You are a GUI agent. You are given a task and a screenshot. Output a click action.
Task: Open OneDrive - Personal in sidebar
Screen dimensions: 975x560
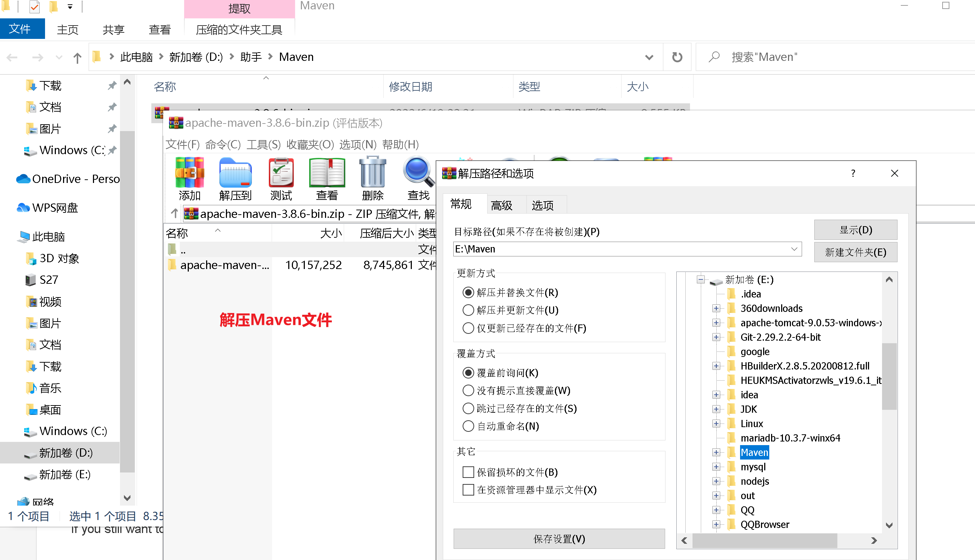click(68, 179)
